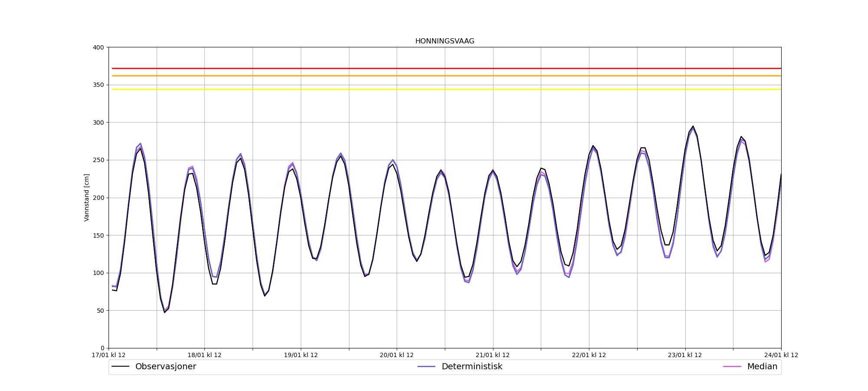This screenshot has width=868, height=391.
Task: Click black line sample beside Observasjoner
Action: pos(121,367)
